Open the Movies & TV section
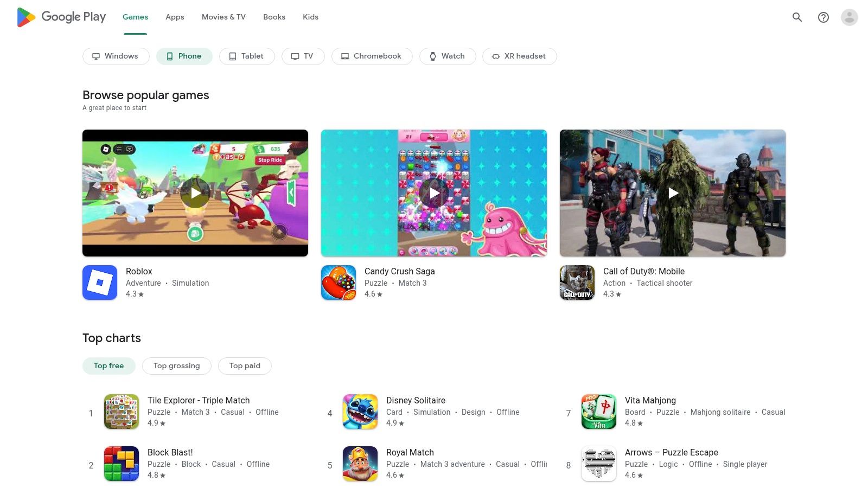Image resolution: width=868 pixels, height=488 pixels. click(223, 17)
